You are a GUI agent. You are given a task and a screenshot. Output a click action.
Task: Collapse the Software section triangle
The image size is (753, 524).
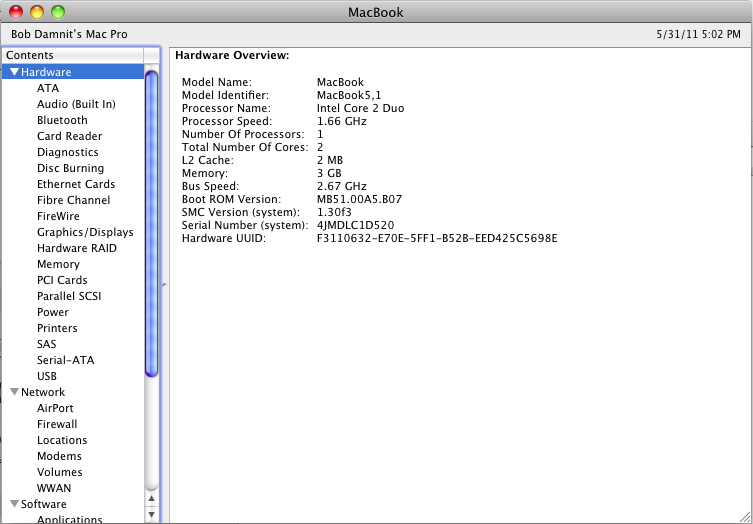coord(15,504)
